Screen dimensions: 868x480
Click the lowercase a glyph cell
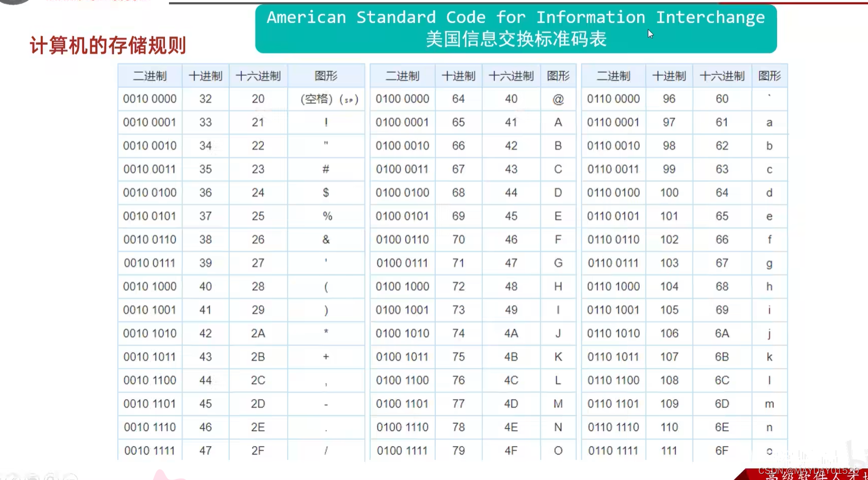[x=770, y=123]
